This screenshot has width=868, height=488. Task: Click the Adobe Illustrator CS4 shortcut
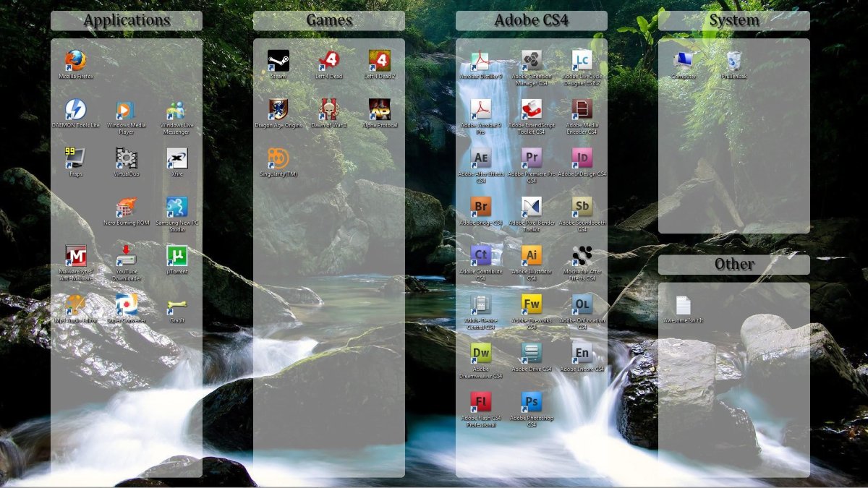[x=532, y=256]
